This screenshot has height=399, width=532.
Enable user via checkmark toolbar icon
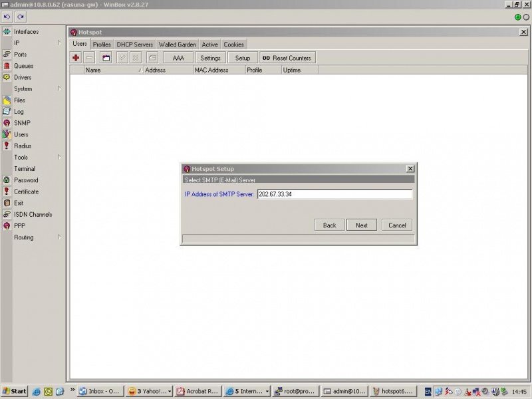pyautogui.click(x=121, y=57)
